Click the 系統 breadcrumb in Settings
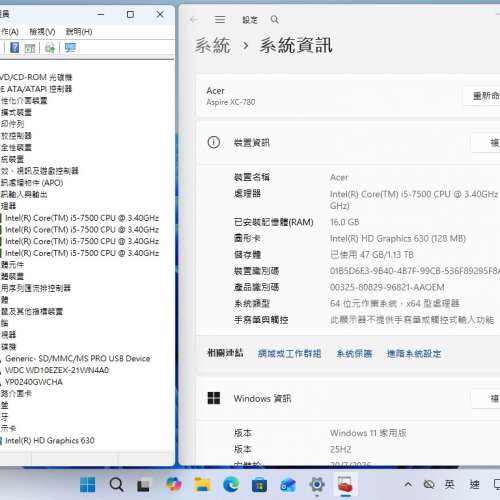This screenshot has width=500, height=500. pos(212,45)
